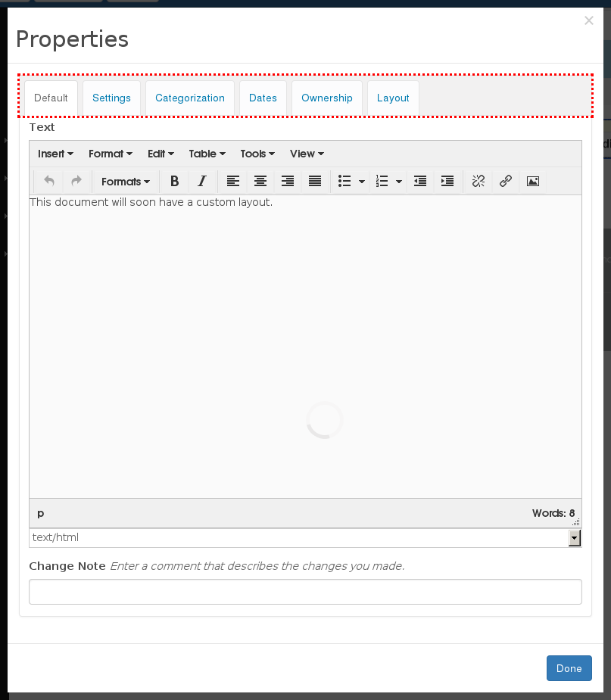The height and width of the screenshot is (700, 611).
Task: Click the editor text 'This document will soon…'
Action: click(x=151, y=202)
